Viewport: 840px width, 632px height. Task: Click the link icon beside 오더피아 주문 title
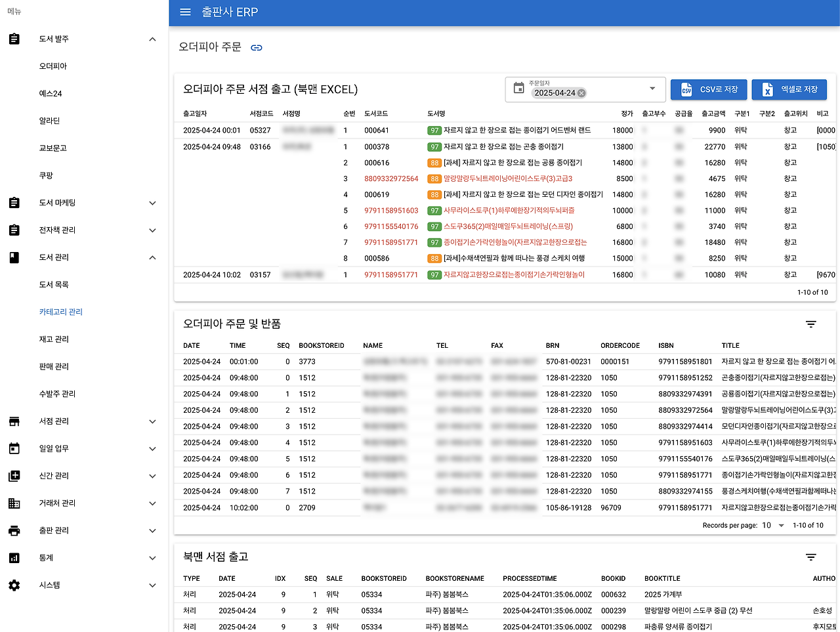(256, 47)
